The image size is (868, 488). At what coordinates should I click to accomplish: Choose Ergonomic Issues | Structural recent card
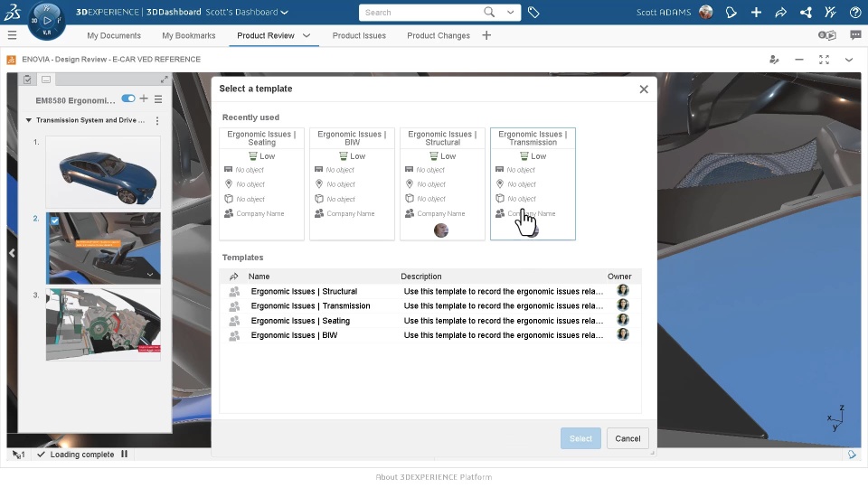tap(442, 183)
